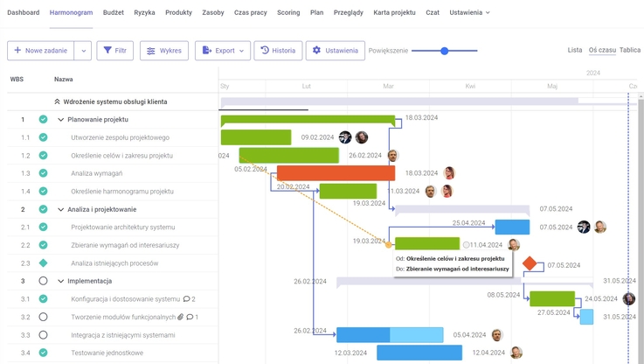Open the Budżet tab

coord(113,13)
